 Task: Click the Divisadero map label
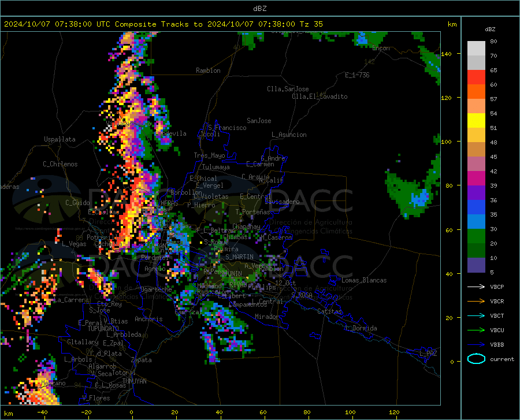pos(282,202)
